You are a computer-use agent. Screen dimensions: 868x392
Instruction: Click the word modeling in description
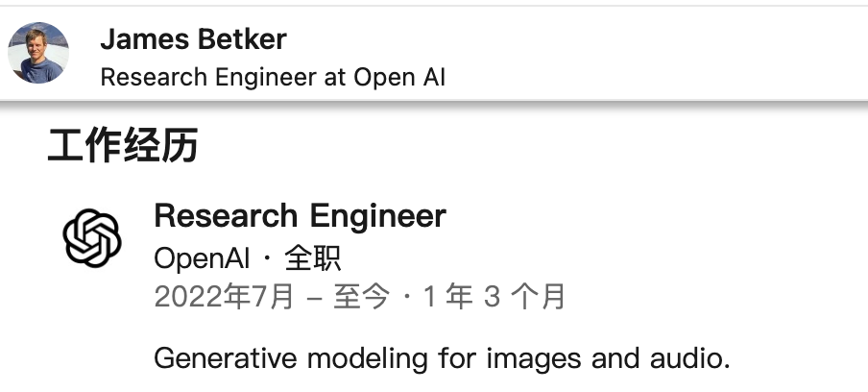368,360
